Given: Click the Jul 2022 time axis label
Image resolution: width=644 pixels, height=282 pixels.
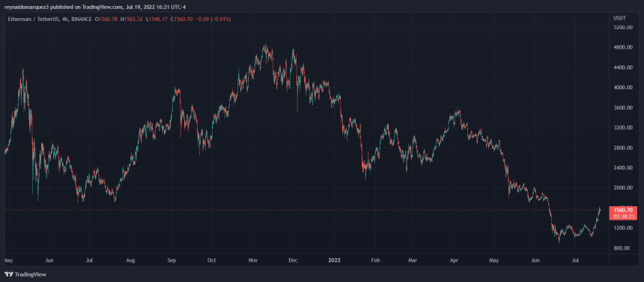Looking at the screenshot, I should pyautogui.click(x=575, y=260).
